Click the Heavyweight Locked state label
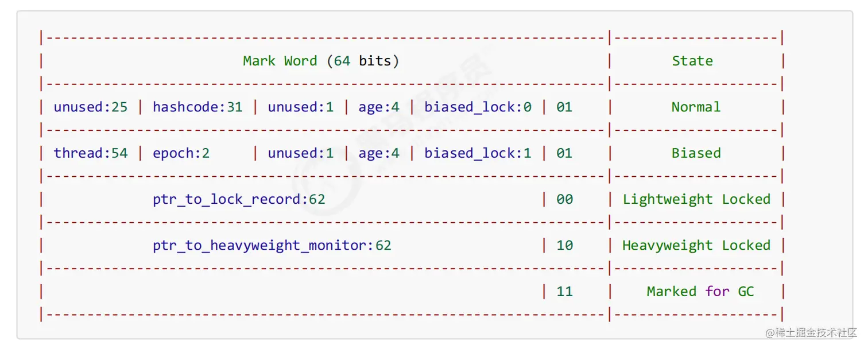 (x=696, y=246)
